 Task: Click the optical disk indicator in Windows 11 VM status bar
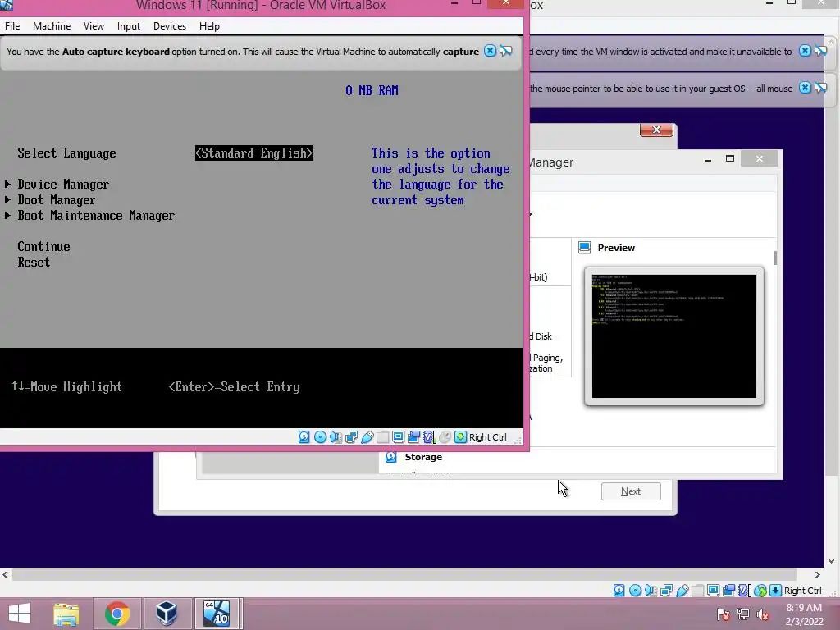(x=320, y=437)
